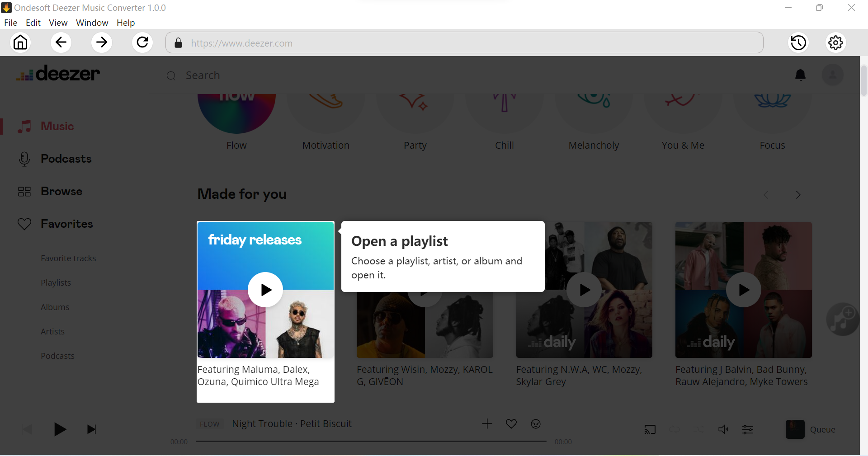Play the friday releases playlist
The width and height of the screenshot is (868, 456).
pos(265,290)
